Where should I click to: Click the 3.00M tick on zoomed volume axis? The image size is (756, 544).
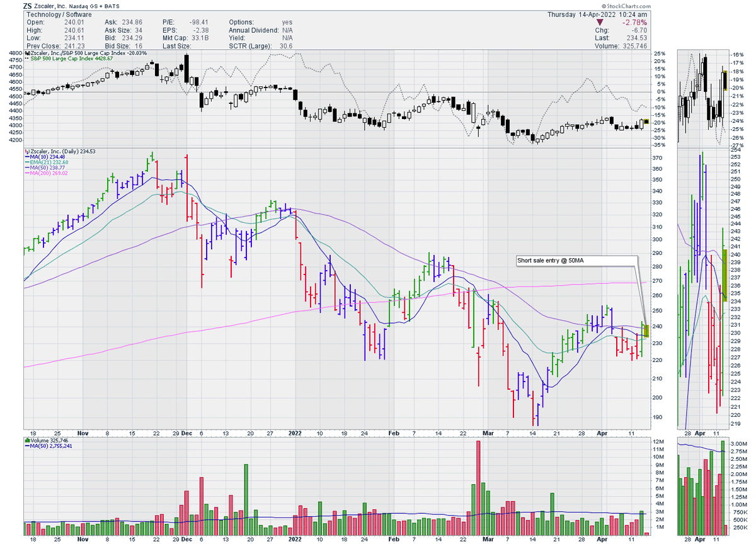point(739,445)
